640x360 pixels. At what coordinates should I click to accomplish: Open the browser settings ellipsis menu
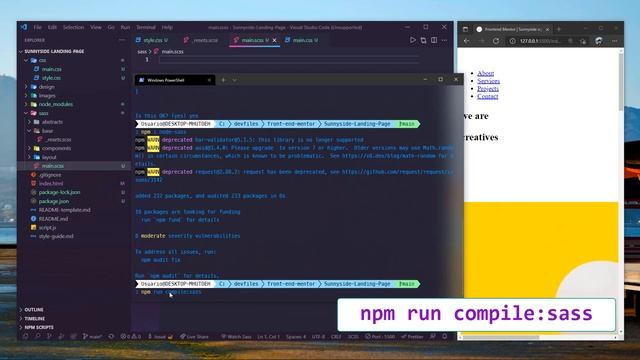615,41
